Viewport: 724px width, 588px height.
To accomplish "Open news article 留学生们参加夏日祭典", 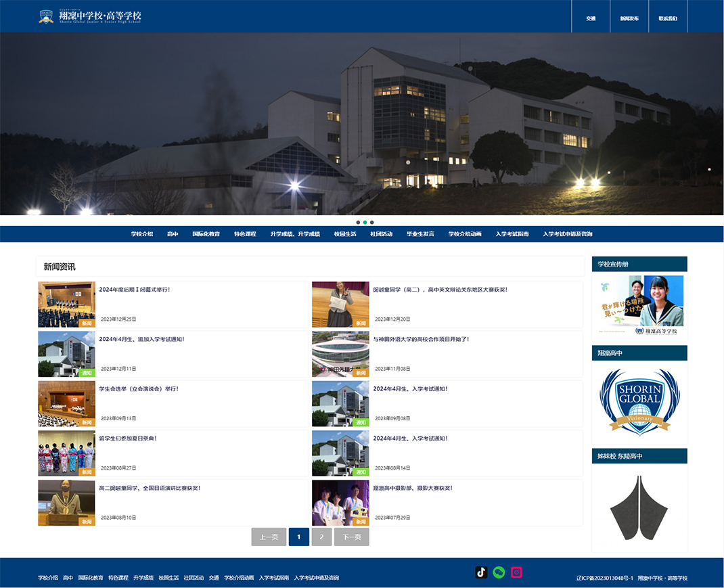I will point(127,438).
